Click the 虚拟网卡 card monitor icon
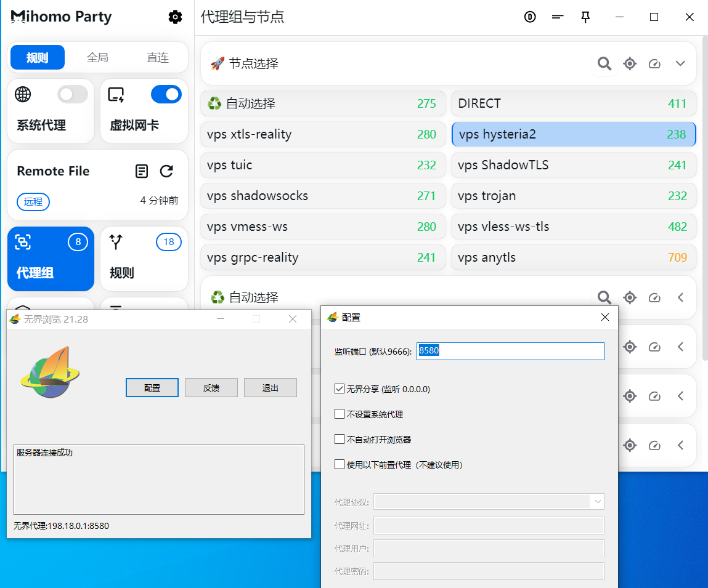The height and width of the screenshot is (588, 708). tap(116, 94)
